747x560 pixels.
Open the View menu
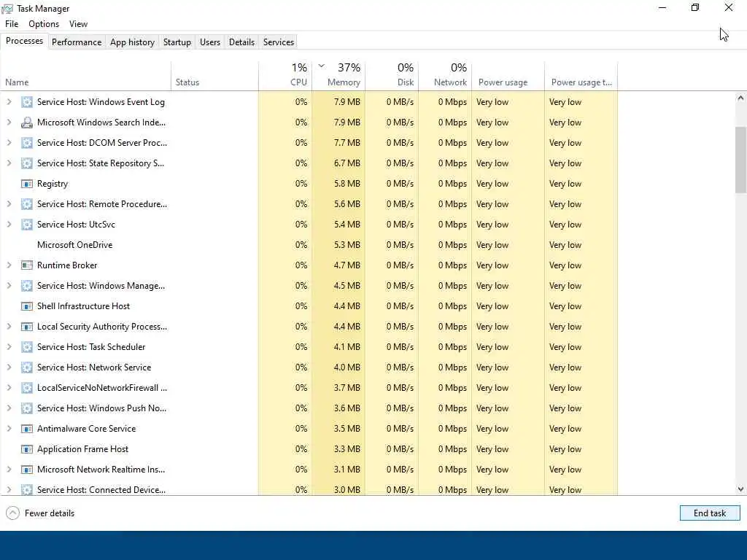click(78, 24)
